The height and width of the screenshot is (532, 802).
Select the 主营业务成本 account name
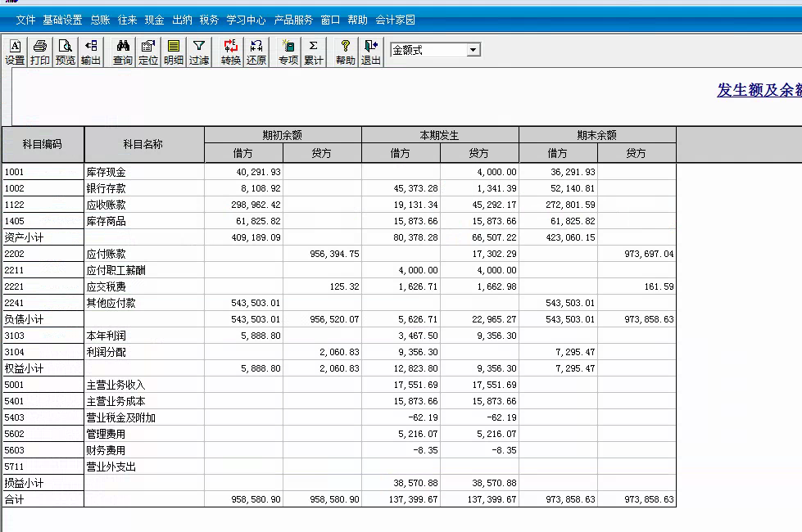tap(116, 401)
